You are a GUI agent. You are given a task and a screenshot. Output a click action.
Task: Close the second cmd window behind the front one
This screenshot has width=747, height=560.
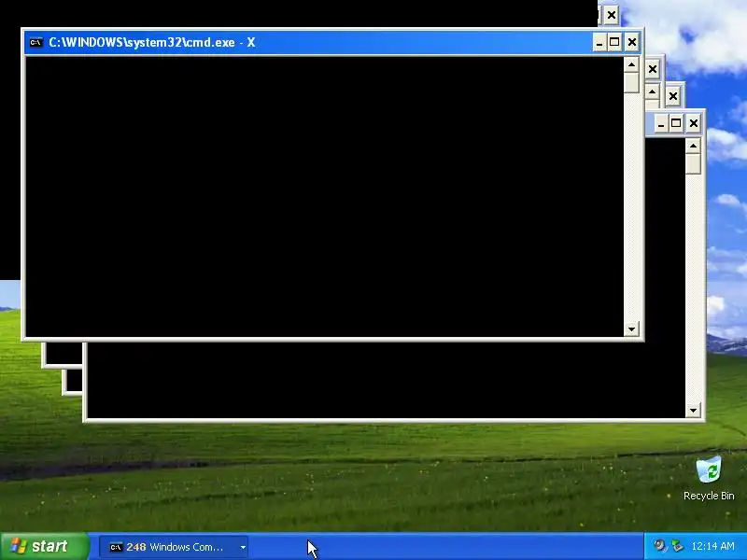[x=693, y=124]
